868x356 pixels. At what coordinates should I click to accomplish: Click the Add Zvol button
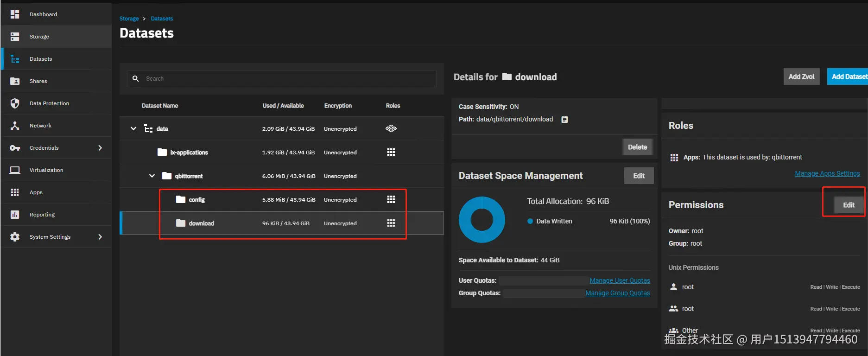801,76
